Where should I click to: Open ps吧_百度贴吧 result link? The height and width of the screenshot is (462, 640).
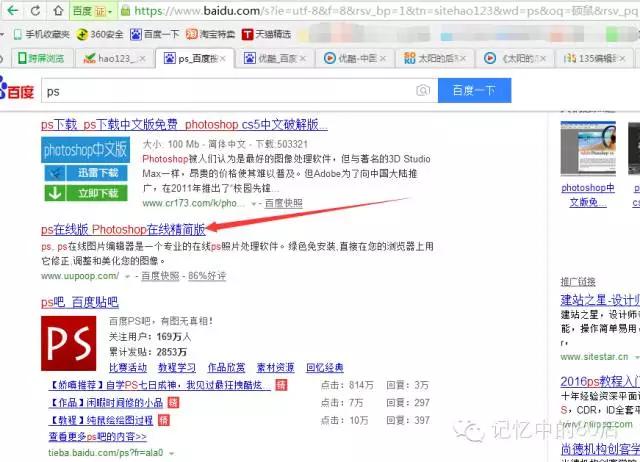click(x=80, y=302)
